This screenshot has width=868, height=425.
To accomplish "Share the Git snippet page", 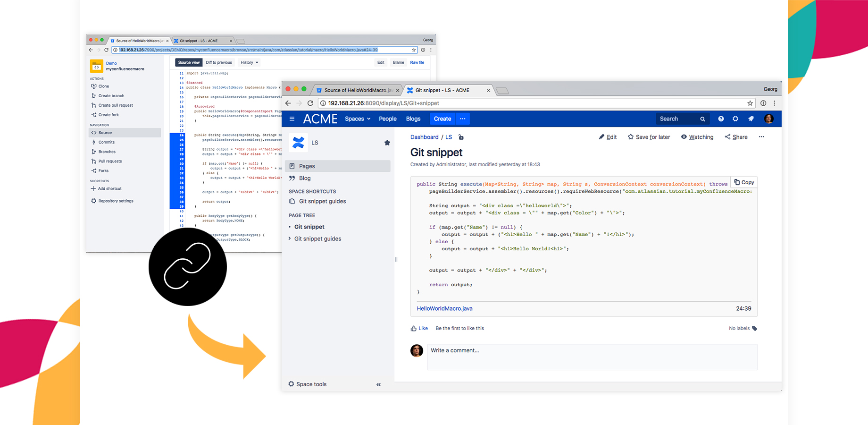I will (736, 137).
